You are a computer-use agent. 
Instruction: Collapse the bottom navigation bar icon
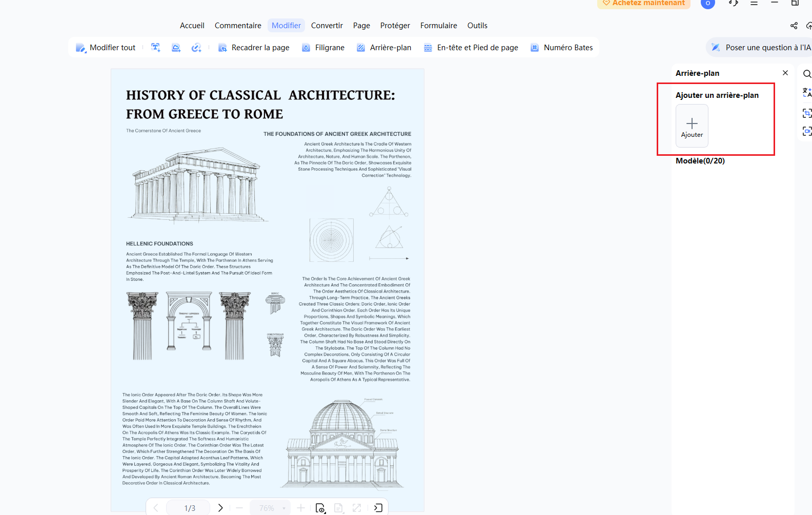[x=378, y=508]
